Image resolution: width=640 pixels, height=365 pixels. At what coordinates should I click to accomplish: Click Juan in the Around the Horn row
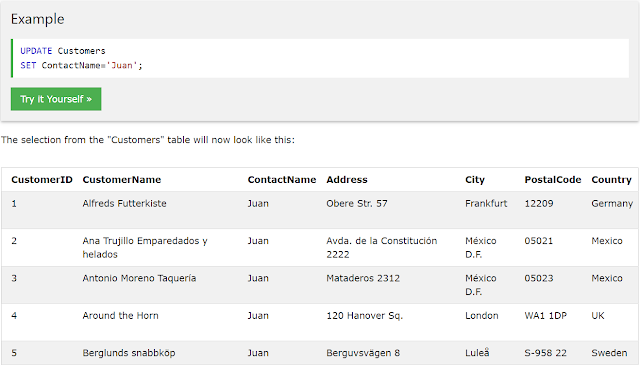[258, 316]
